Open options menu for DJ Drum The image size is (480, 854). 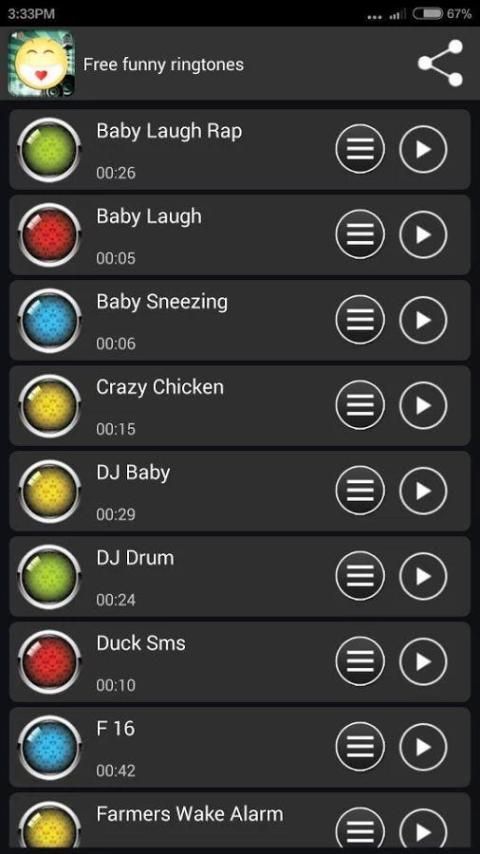click(x=360, y=576)
